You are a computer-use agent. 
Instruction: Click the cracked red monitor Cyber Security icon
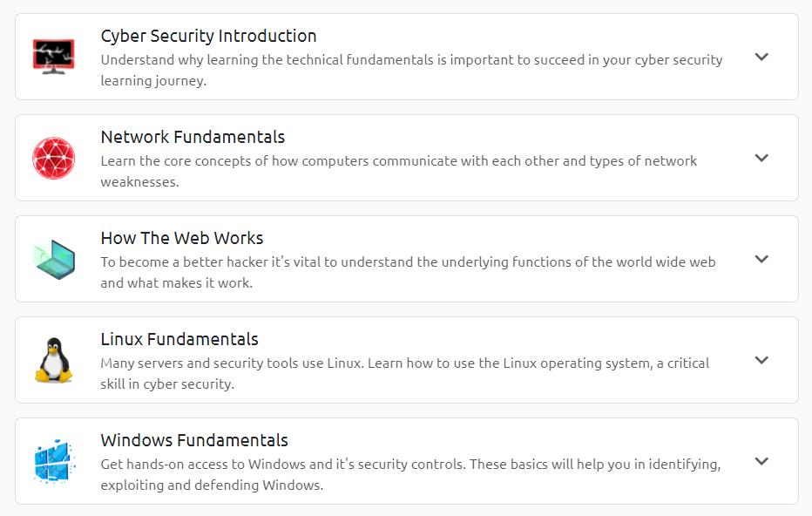[x=53, y=57]
